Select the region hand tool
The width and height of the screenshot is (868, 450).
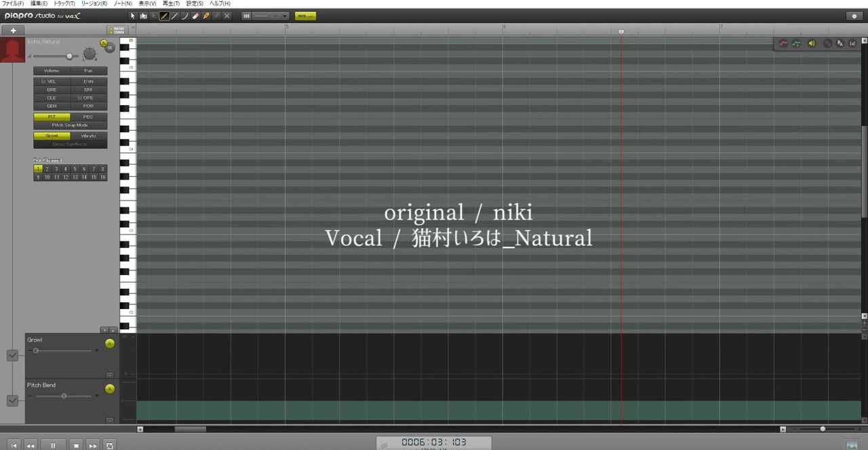pyautogui.click(x=144, y=16)
